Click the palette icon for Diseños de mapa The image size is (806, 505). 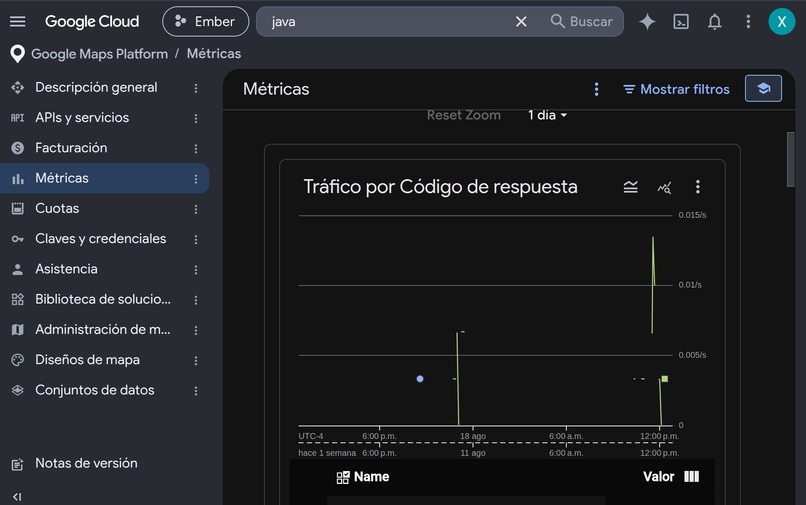coord(17,360)
